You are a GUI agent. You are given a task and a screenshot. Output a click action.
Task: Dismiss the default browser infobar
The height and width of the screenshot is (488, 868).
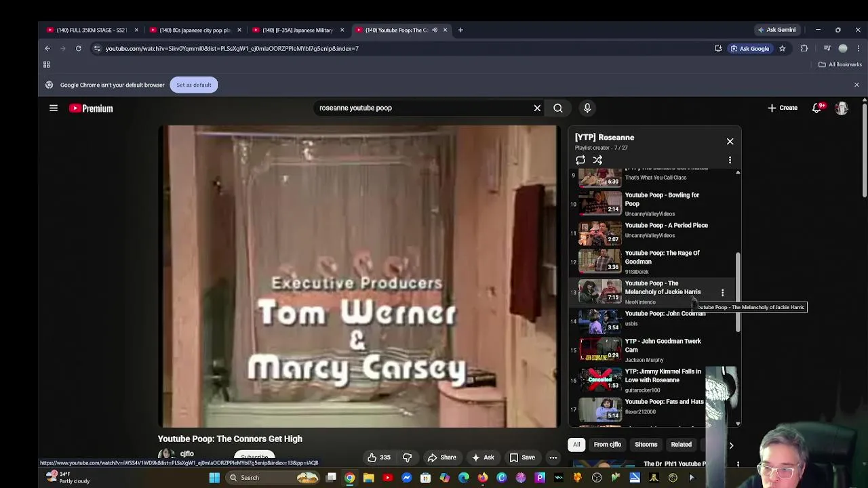(x=856, y=85)
